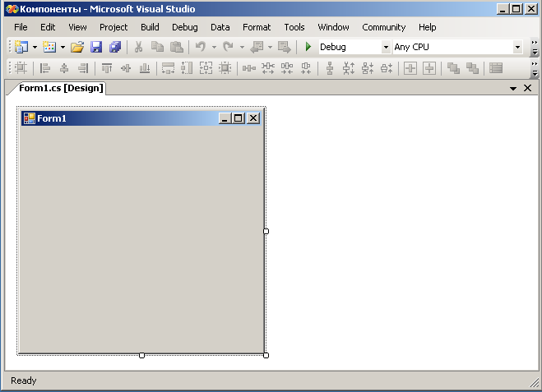Click the Center Horizontally icon
Image resolution: width=542 pixels, height=392 pixels.
coord(410,68)
